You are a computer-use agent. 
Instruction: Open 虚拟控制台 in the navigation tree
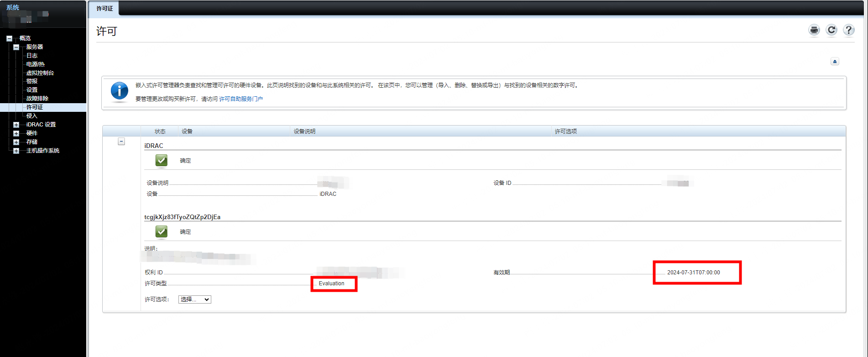point(40,73)
